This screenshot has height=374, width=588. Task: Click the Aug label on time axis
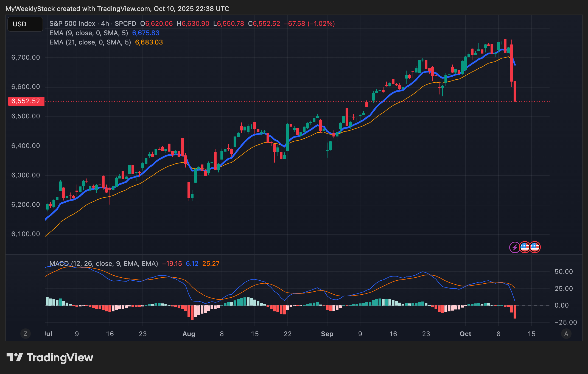(189, 334)
